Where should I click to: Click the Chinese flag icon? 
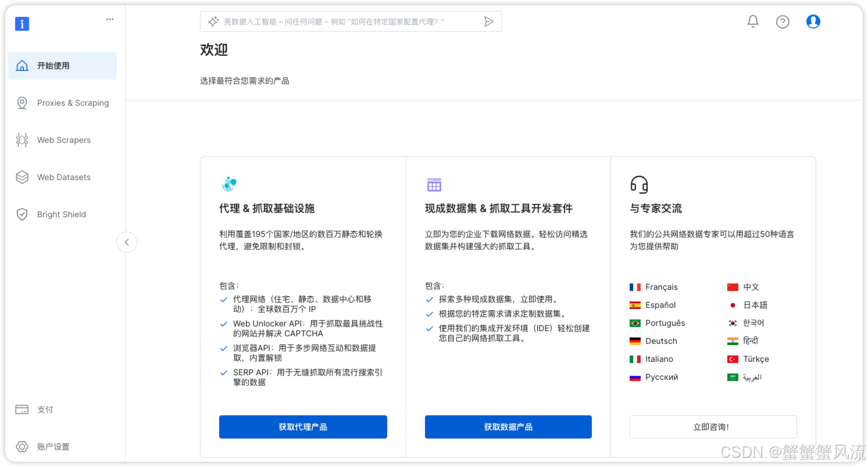point(733,287)
